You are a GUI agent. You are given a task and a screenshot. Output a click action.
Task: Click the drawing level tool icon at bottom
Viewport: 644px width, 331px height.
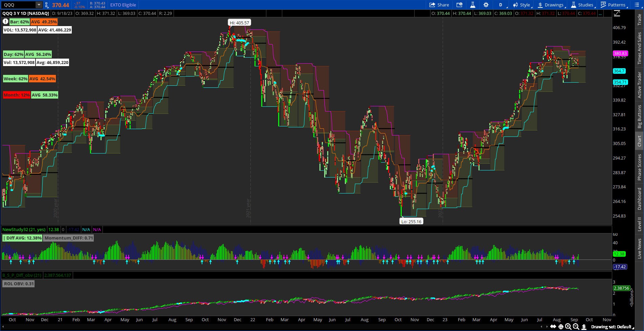click(x=584, y=327)
